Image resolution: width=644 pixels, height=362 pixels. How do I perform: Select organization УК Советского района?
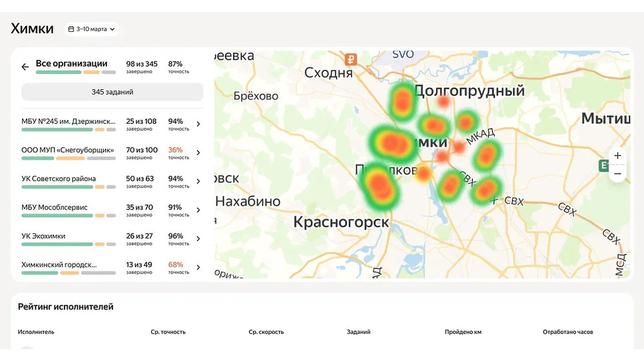59,179
